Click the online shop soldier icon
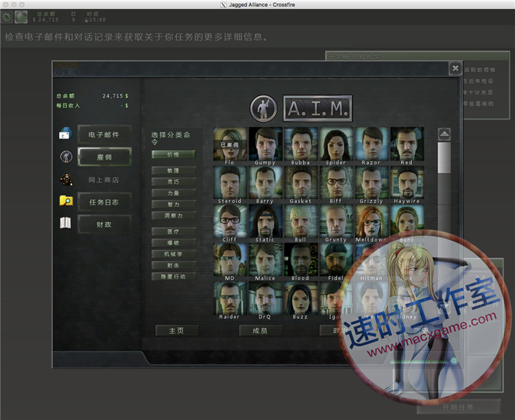The height and width of the screenshot is (420, 515). [66, 180]
